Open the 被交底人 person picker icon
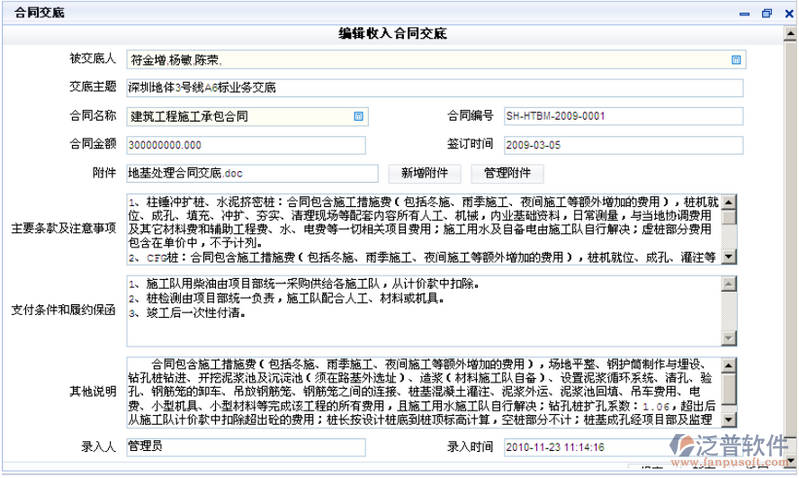 tap(736, 60)
